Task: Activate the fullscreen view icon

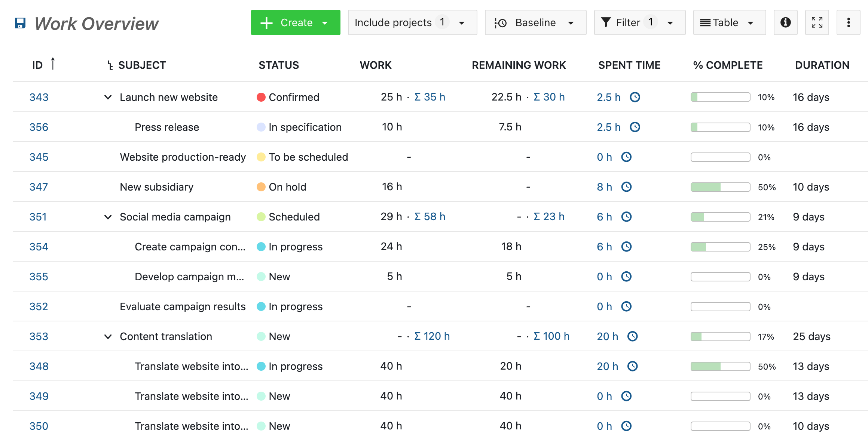Action: coord(817,22)
